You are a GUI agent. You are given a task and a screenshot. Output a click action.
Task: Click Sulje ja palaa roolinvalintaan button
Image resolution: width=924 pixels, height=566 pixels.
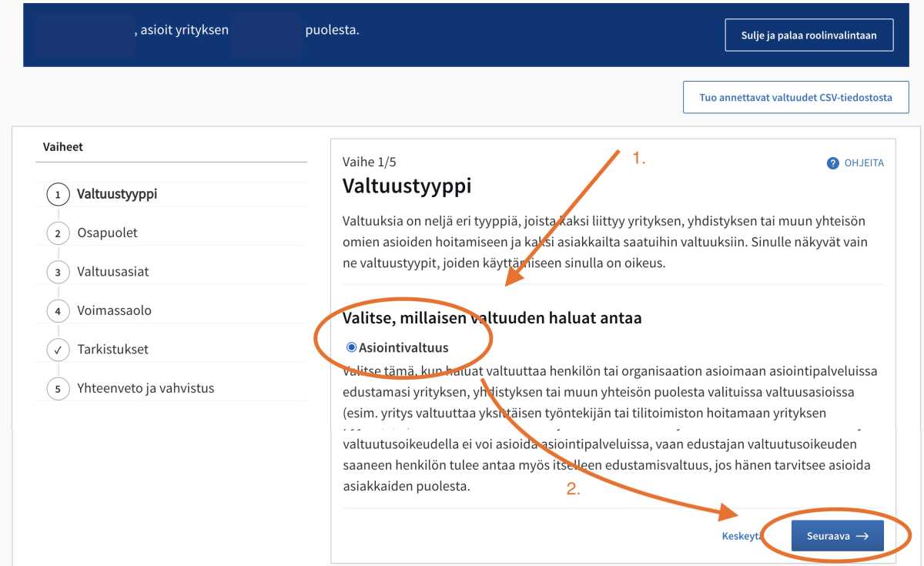[809, 35]
